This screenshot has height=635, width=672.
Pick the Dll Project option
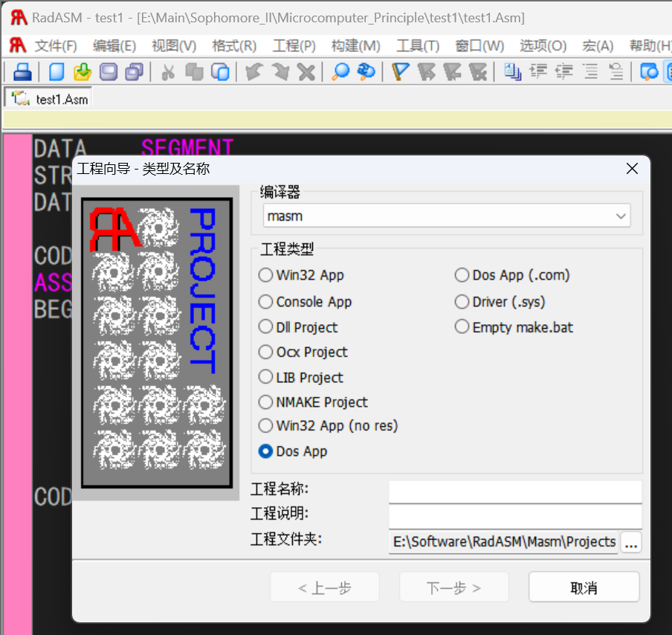click(266, 327)
